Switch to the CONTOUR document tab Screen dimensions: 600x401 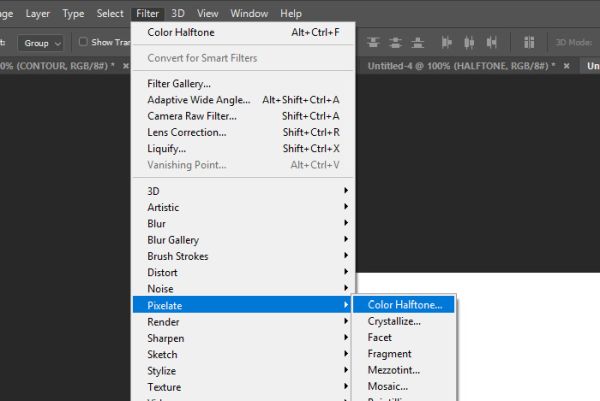point(57,66)
